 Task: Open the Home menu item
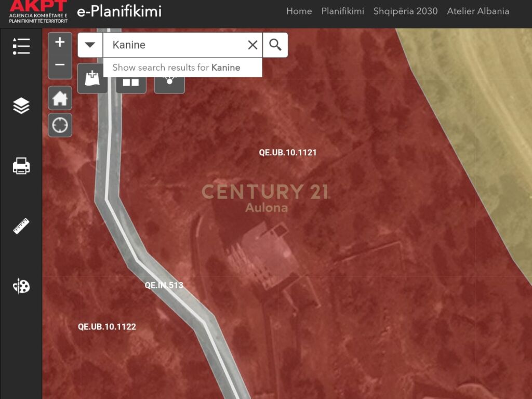point(299,11)
